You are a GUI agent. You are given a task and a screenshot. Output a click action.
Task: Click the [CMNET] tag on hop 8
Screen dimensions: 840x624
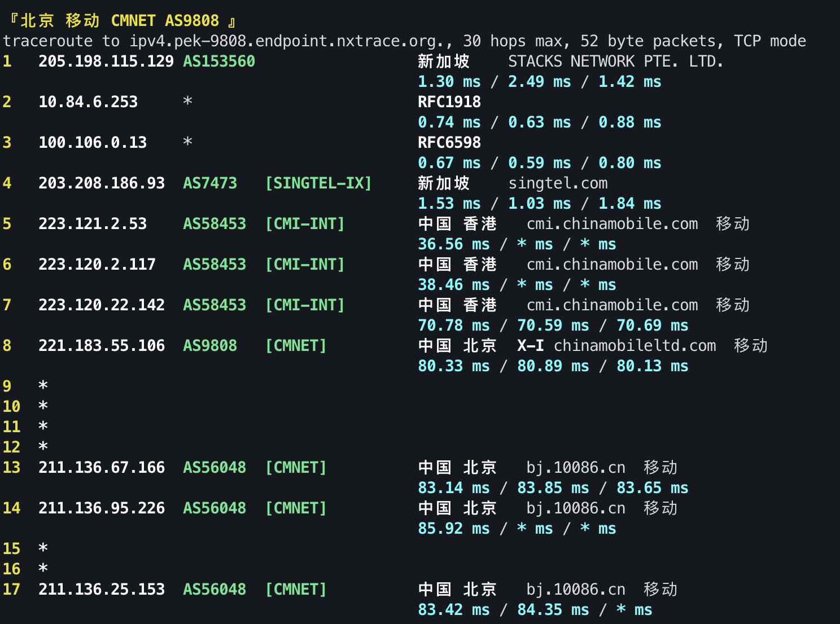pos(296,346)
